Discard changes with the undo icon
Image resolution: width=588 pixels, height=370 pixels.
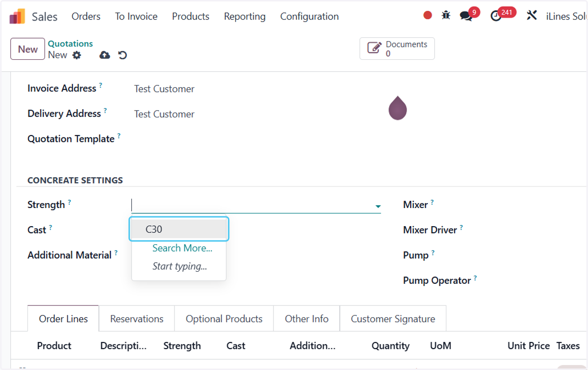point(123,55)
